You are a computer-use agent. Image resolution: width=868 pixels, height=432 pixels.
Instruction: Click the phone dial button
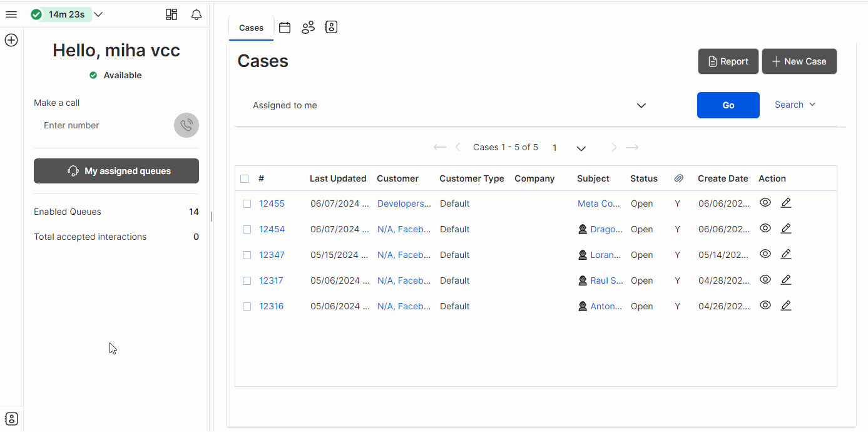(186, 125)
